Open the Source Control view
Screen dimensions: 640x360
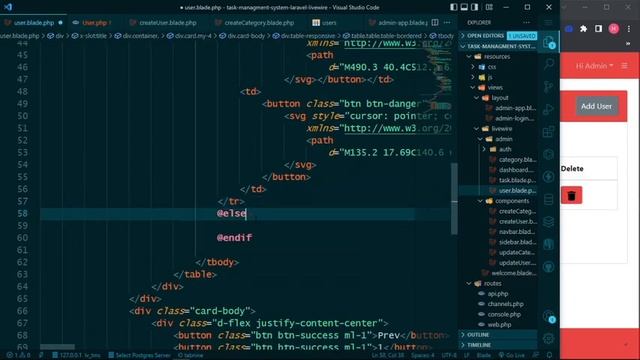coord(549,87)
